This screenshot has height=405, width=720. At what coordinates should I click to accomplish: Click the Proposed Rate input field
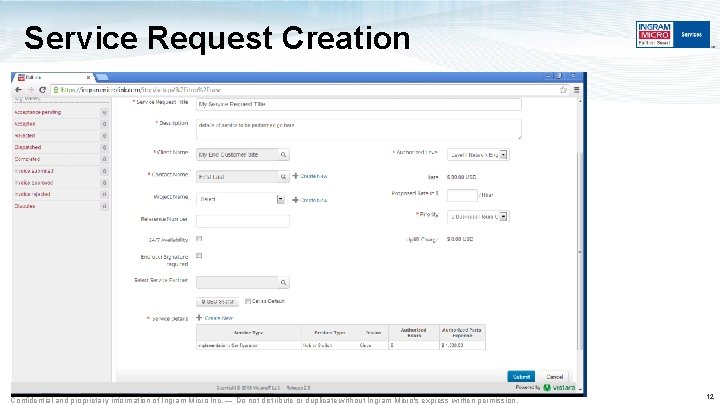click(x=462, y=195)
